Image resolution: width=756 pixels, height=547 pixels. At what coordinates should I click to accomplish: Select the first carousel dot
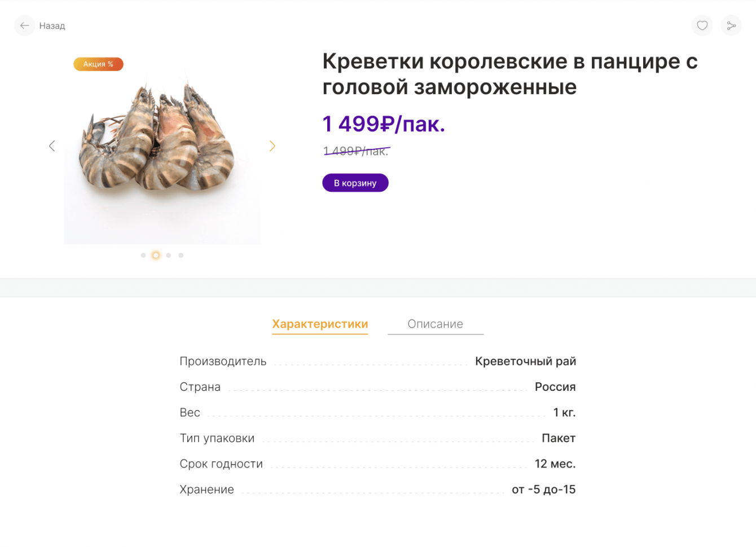143,255
